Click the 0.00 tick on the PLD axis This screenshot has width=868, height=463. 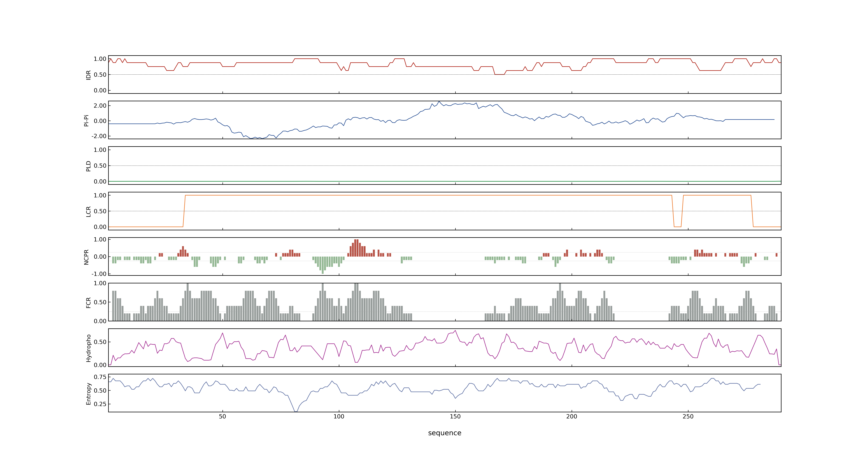click(100, 182)
